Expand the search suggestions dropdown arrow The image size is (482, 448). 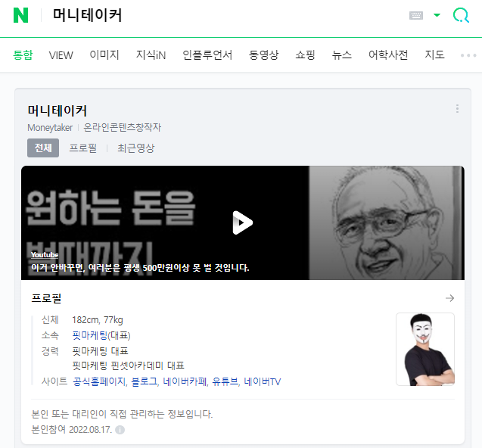tap(437, 15)
